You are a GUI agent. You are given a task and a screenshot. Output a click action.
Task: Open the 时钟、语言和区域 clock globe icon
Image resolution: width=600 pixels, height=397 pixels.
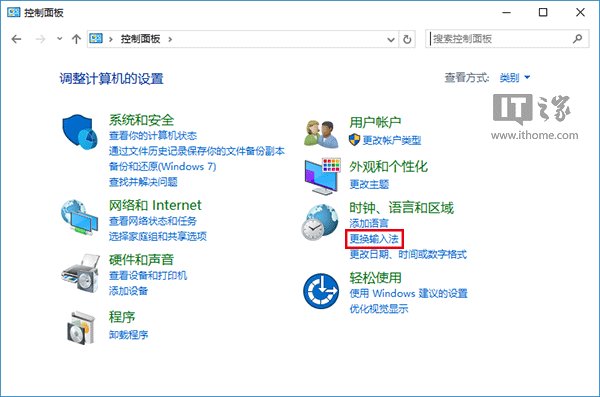coord(320,222)
